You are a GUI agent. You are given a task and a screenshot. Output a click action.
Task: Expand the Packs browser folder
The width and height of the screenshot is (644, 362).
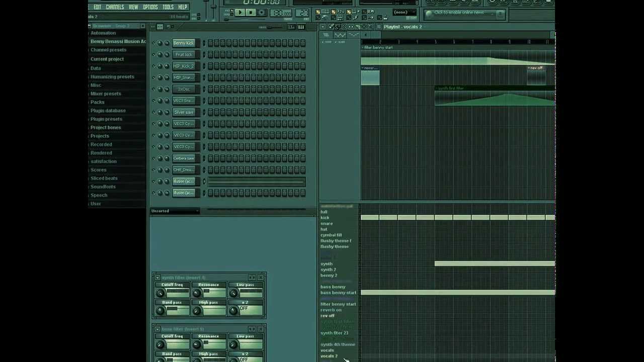(x=97, y=102)
